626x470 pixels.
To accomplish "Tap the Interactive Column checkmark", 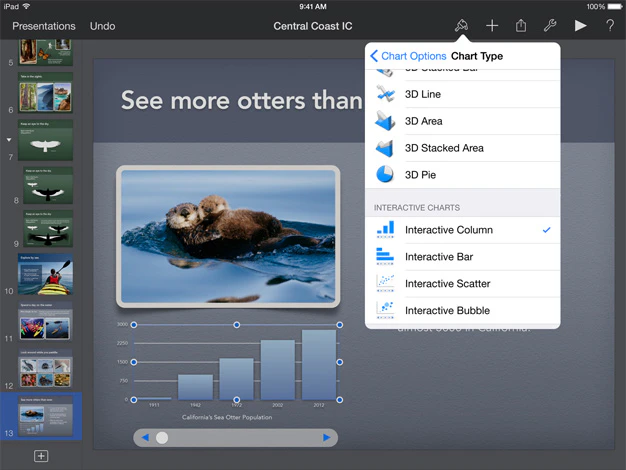I will pyautogui.click(x=547, y=230).
